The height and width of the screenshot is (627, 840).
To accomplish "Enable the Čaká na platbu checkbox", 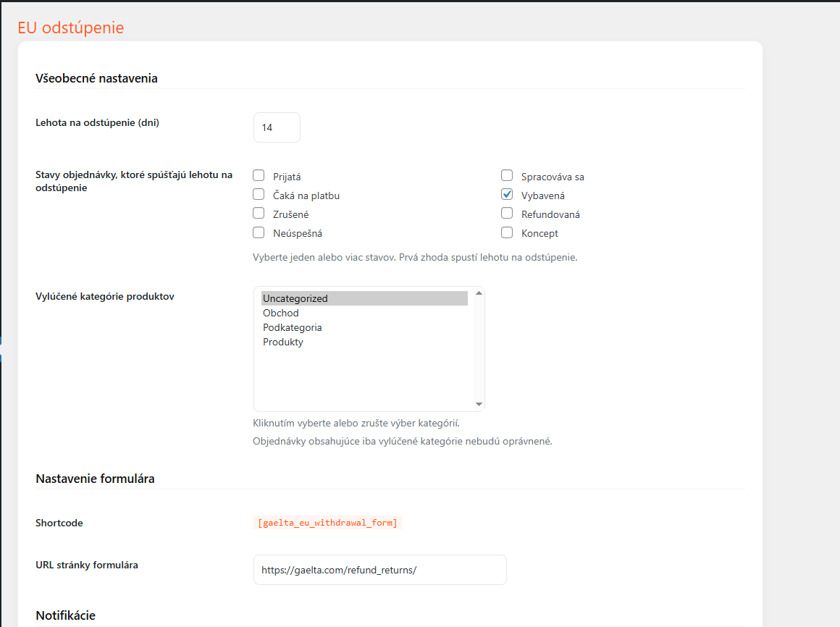I will [x=259, y=194].
